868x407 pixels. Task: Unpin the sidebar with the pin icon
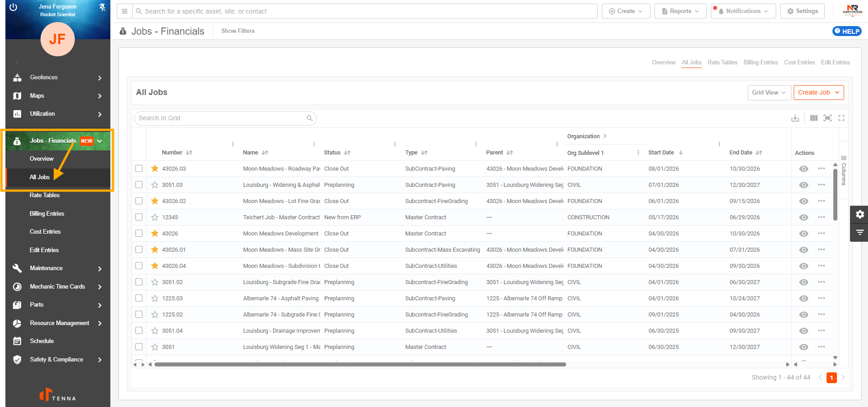click(102, 7)
